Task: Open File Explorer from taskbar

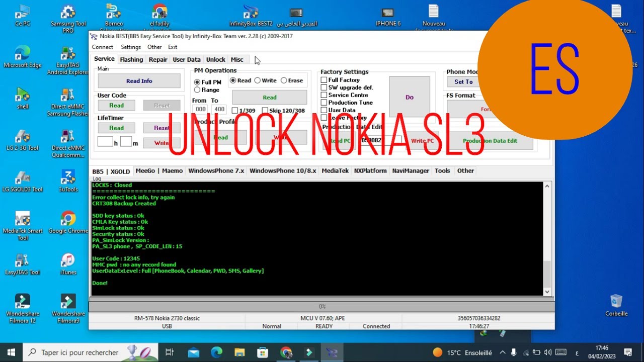Action: [x=239, y=352]
